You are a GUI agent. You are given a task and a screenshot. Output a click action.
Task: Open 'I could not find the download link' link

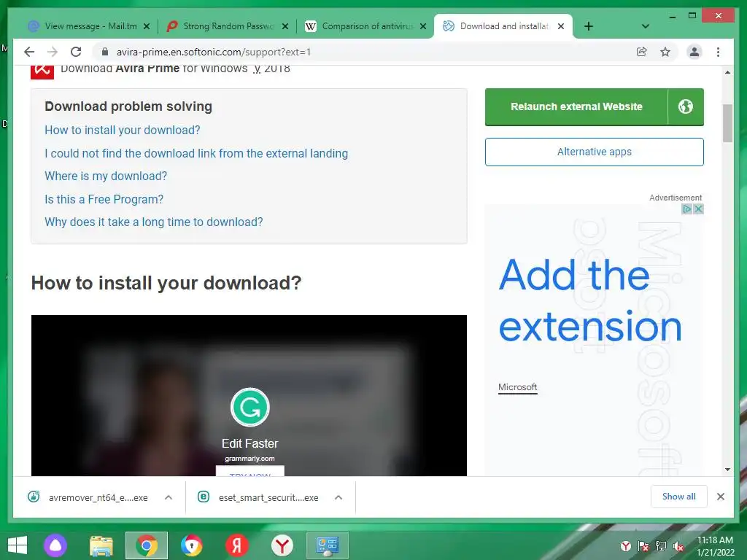[x=196, y=153]
